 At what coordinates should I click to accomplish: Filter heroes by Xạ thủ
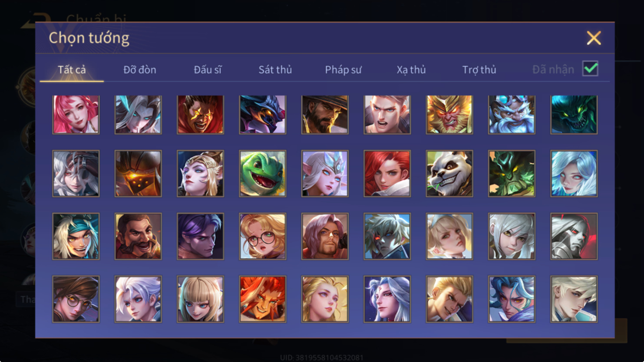tap(411, 69)
